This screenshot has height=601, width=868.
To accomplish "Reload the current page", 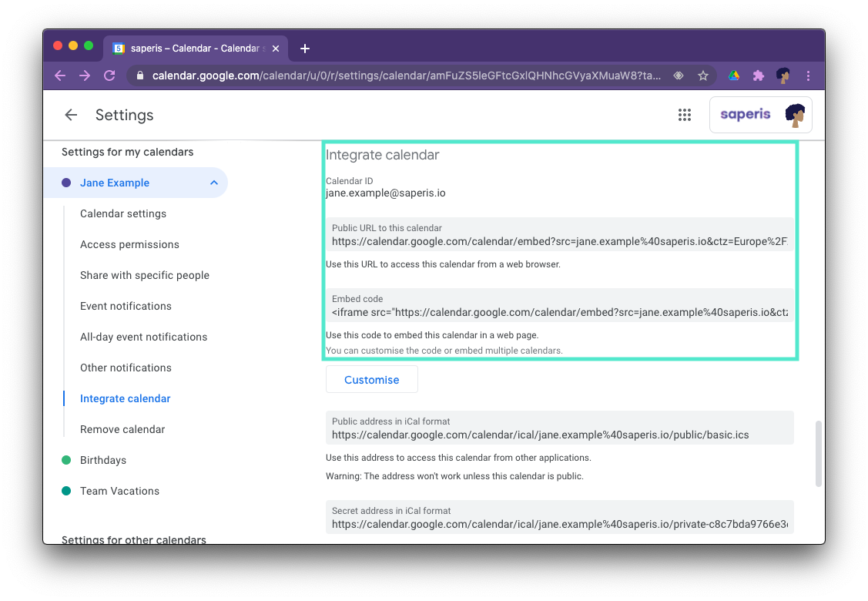I will coord(109,76).
